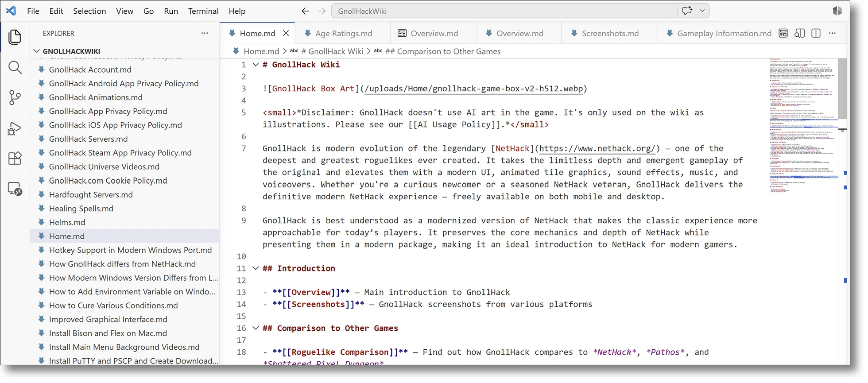The height and width of the screenshot is (383, 868).
Task: Open the Search view in activity bar
Action: pyautogui.click(x=15, y=67)
